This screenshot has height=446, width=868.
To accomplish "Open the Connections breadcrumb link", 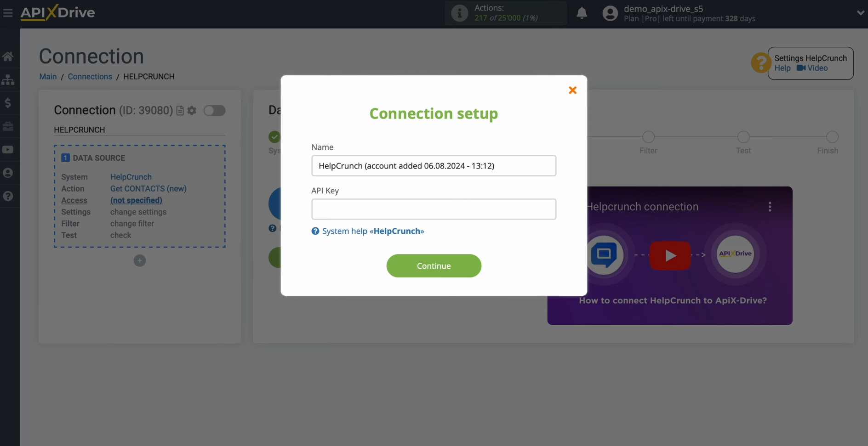I will (90, 76).
